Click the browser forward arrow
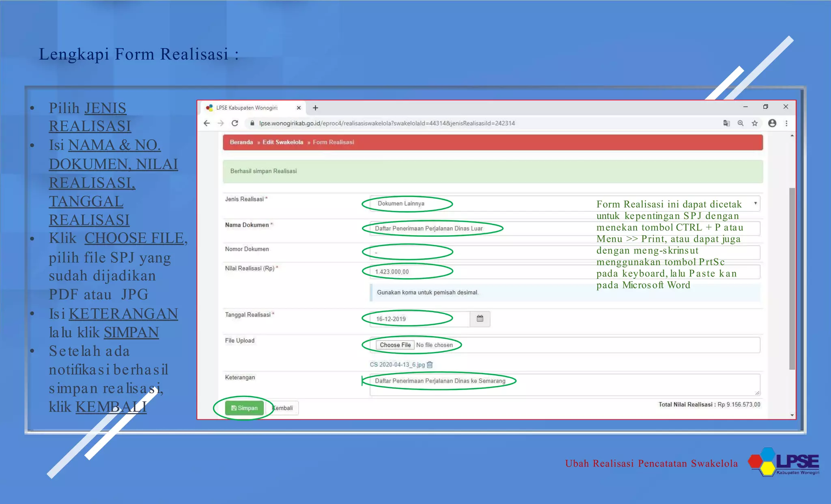Screen dimensions: 831x504 pyautogui.click(x=221, y=123)
